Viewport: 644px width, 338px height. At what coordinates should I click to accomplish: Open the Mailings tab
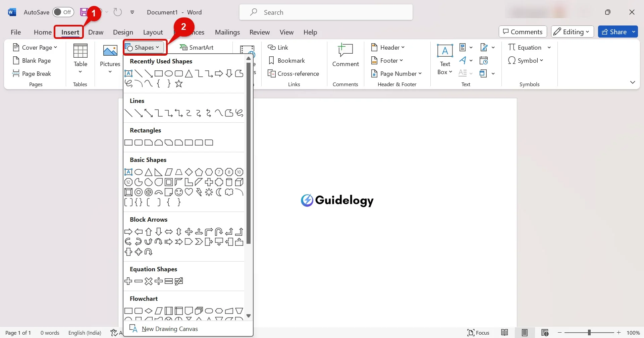[227, 32]
